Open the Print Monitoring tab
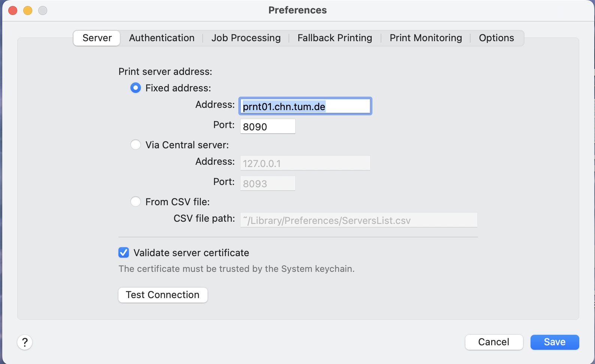595x364 pixels. pos(426,38)
